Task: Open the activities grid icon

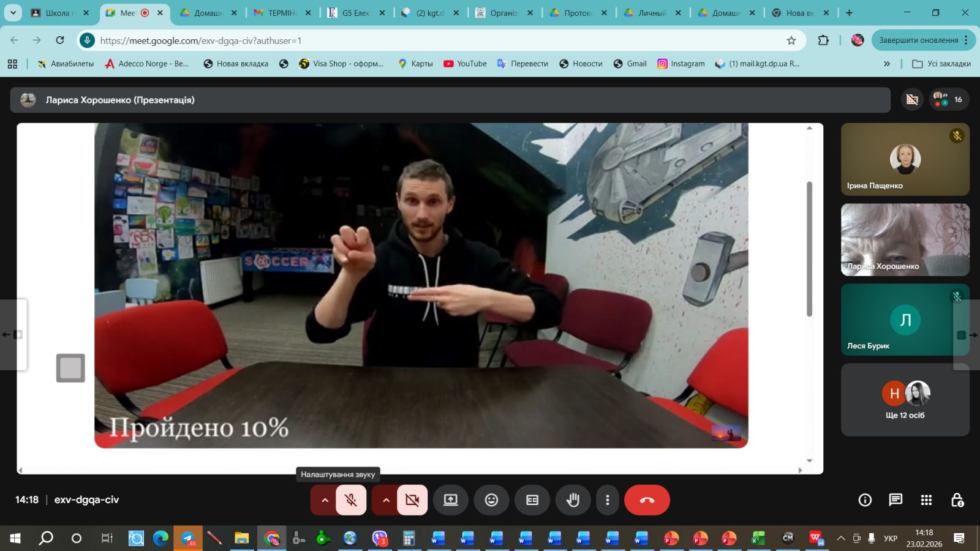Action: point(926,500)
